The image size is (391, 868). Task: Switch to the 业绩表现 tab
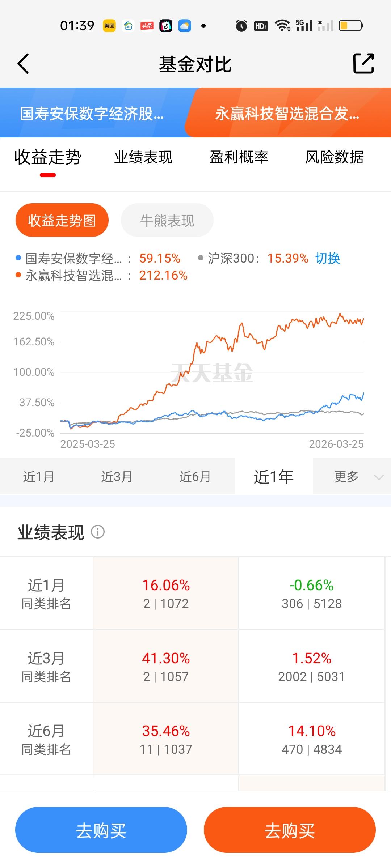[x=143, y=157]
